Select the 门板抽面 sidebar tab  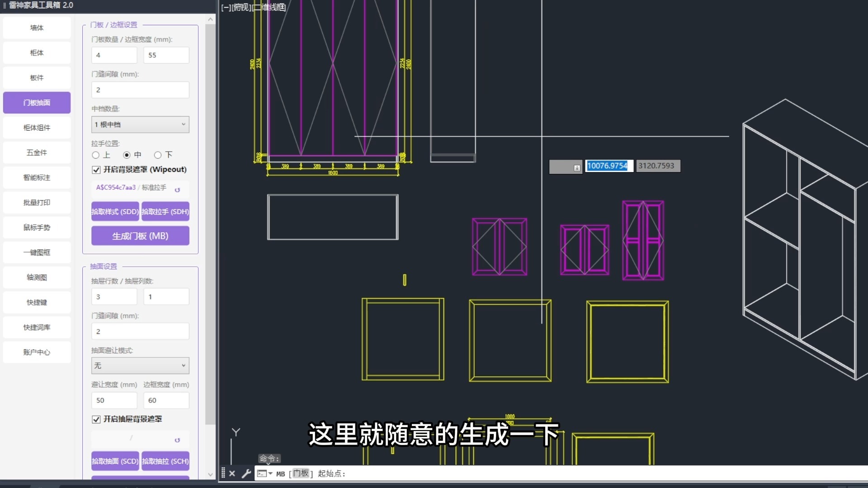click(x=37, y=103)
